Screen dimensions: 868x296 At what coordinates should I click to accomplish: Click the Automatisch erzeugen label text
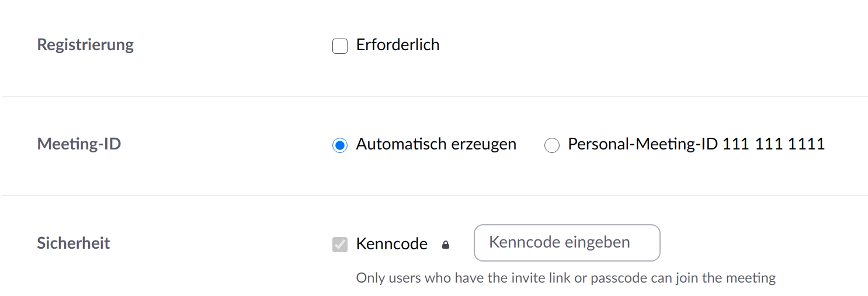pyautogui.click(x=436, y=144)
